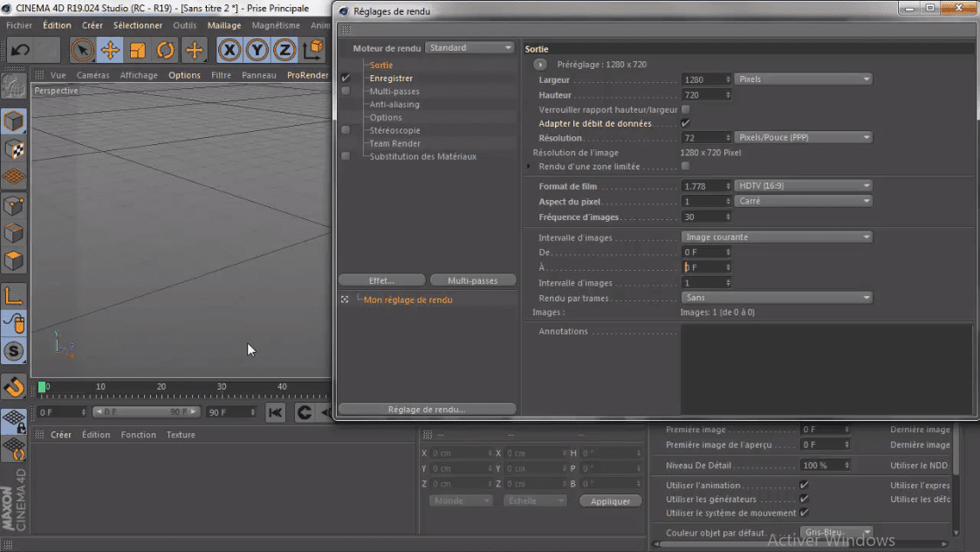
Task: Click the Annotations text area
Action: [x=826, y=369]
